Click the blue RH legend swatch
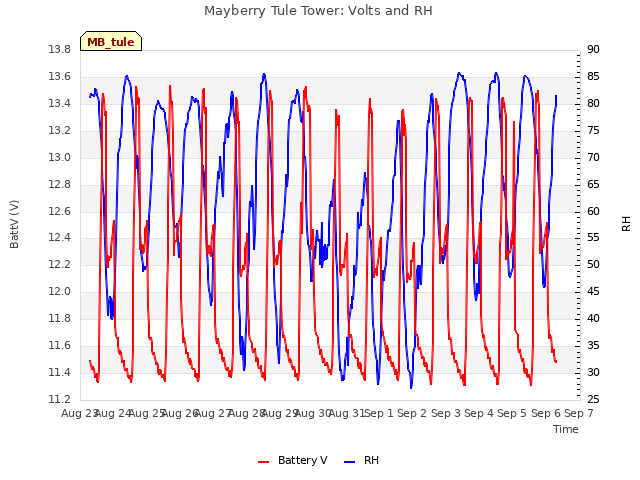 pyautogui.click(x=350, y=461)
